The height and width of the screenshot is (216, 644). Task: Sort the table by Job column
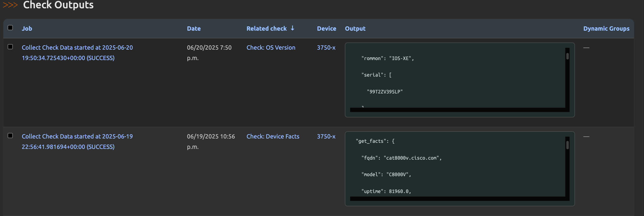click(27, 28)
